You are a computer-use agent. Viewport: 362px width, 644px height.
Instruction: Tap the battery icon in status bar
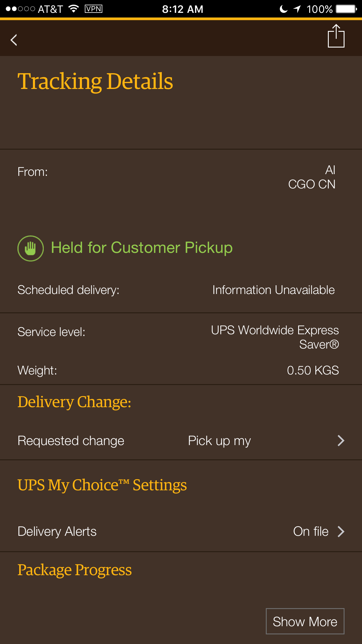pos(346,9)
